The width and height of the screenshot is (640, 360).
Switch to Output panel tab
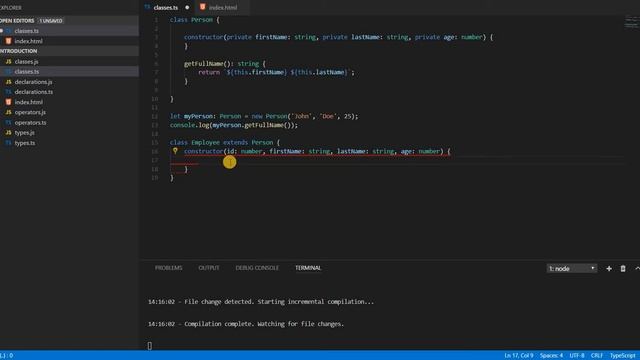[x=209, y=268]
